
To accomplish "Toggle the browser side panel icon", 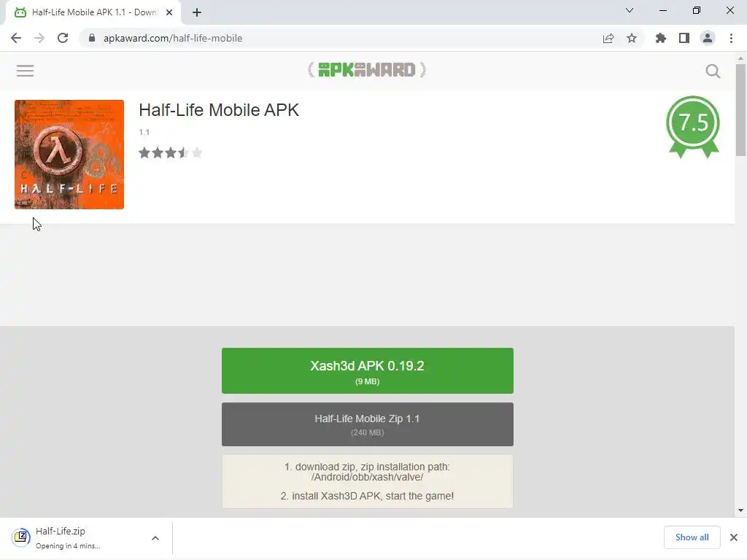I will click(684, 38).
